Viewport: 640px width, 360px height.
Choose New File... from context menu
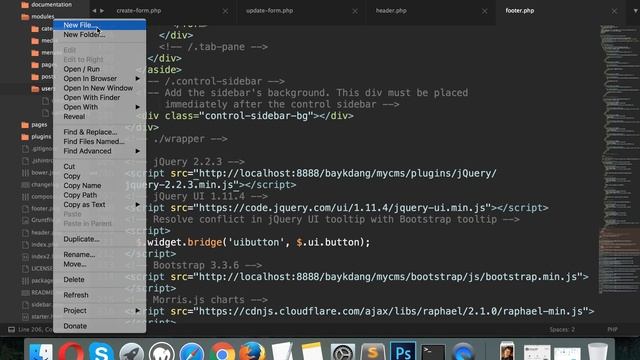point(100,25)
